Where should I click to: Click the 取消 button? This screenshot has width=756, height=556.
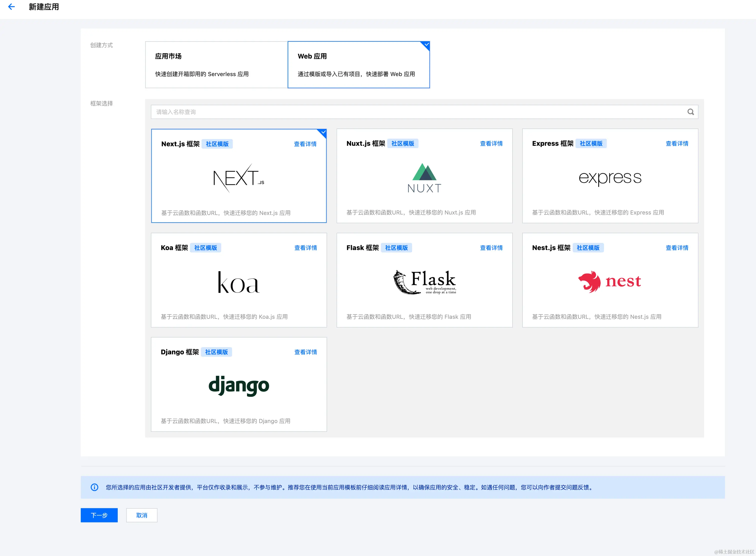pos(142,515)
